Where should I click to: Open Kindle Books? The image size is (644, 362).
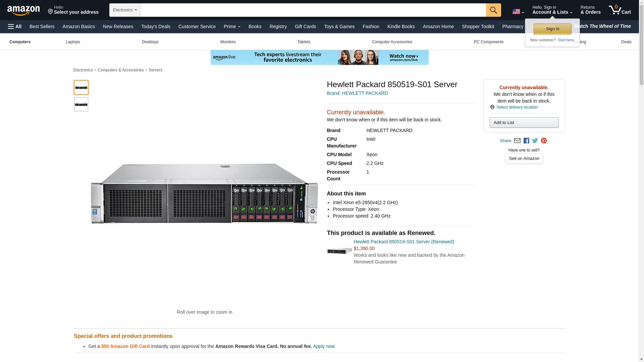[x=401, y=26]
